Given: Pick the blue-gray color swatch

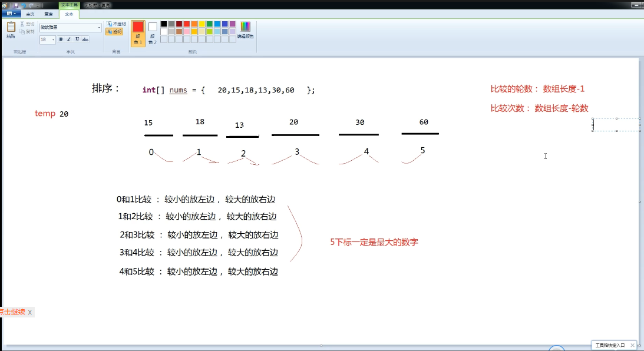Looking at the screenshot, I should point(225,32).
